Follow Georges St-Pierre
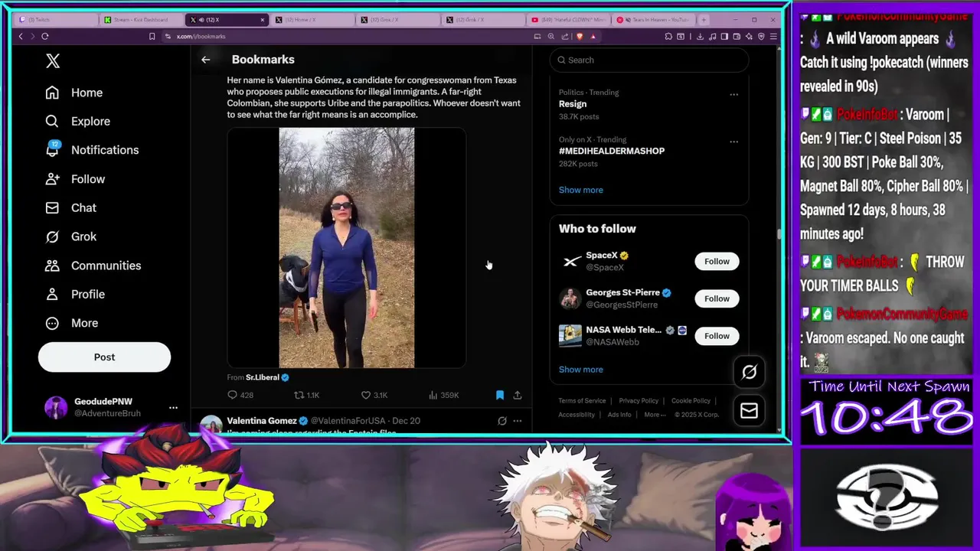 [717, 298]
